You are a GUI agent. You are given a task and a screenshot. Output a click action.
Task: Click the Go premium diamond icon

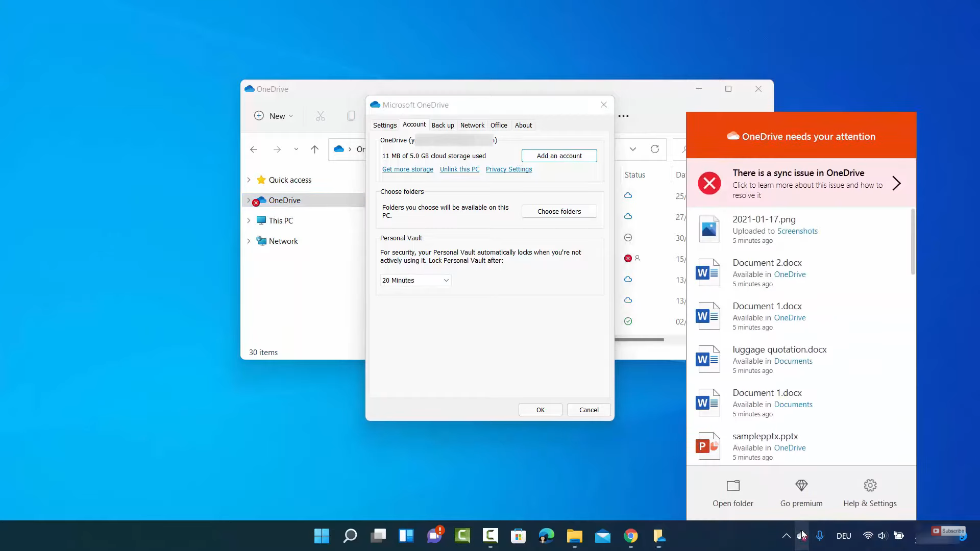point(801,485)
